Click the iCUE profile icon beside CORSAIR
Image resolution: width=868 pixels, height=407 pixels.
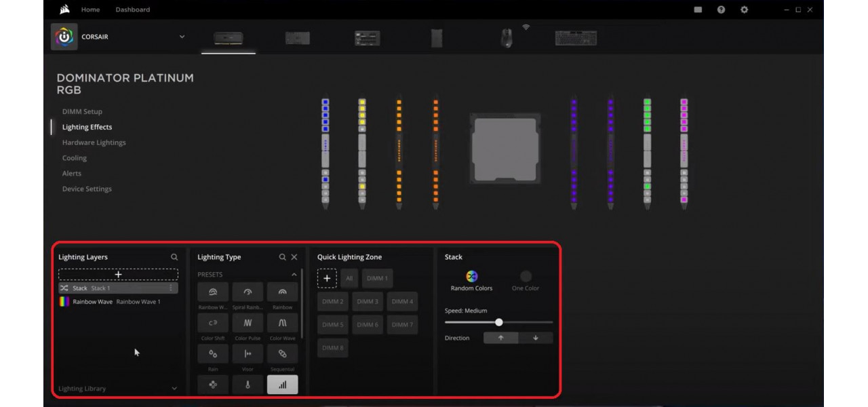(64, 37)
